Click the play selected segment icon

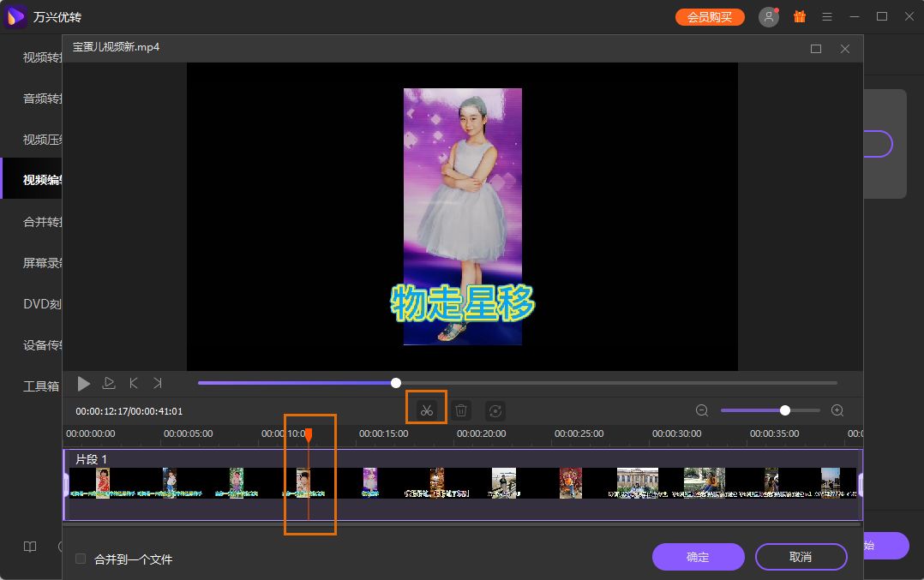pos(109,383)
